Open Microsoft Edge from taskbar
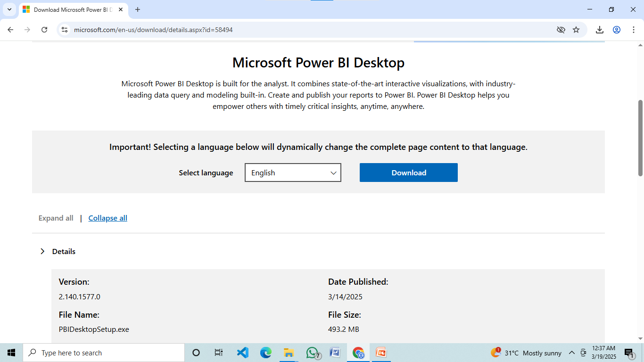Image resolution: width=644 pixels, height=362 pixels. [x=265, y=353]
